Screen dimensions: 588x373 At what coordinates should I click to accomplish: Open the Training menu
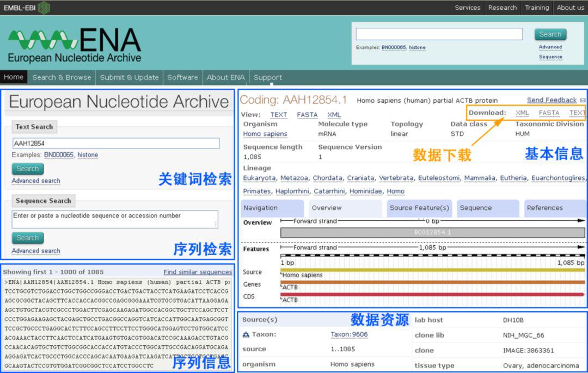tap(537, 8)
